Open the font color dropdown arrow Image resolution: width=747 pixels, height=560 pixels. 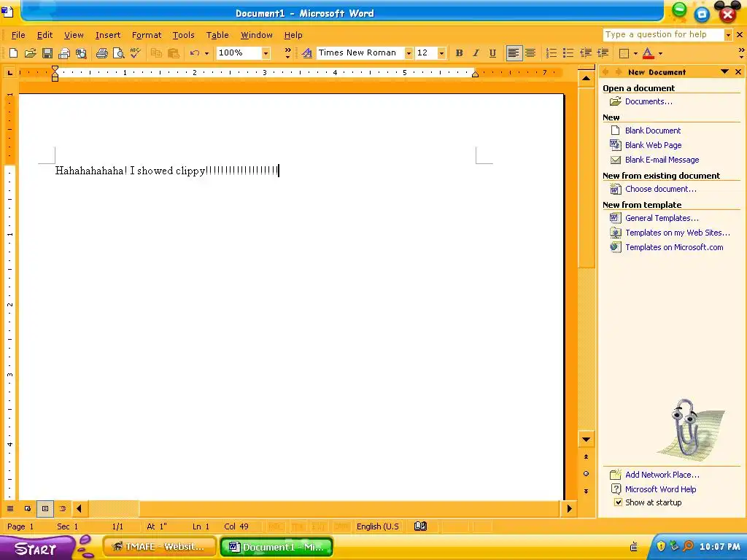pyautogui.click(x=660, y=53)
